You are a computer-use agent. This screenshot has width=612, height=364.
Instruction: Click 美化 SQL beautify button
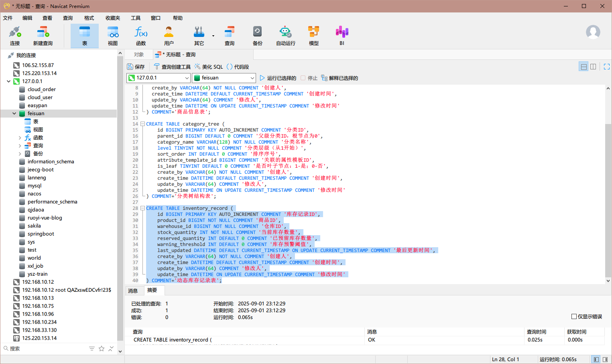208,67
